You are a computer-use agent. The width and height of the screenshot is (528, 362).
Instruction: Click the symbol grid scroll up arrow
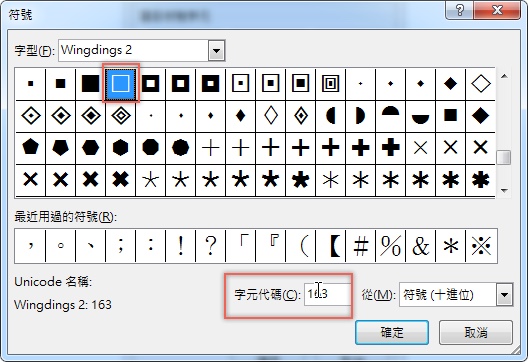coord(504,76)
